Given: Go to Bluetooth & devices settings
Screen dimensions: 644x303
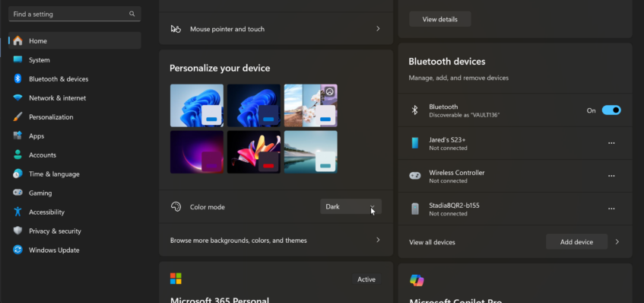Looking at the screenshot, I should tap(75, 78).
